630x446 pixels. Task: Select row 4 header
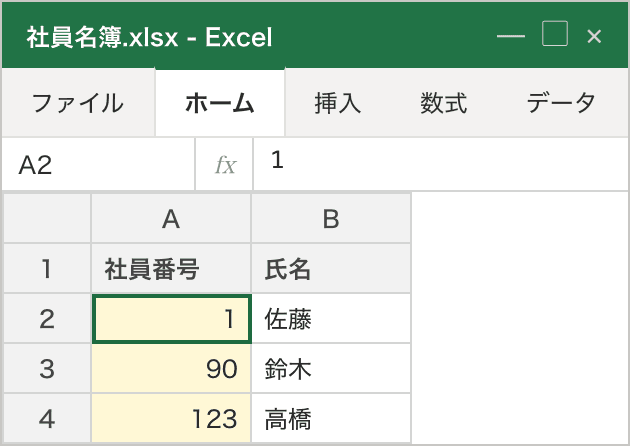[47, 418]
